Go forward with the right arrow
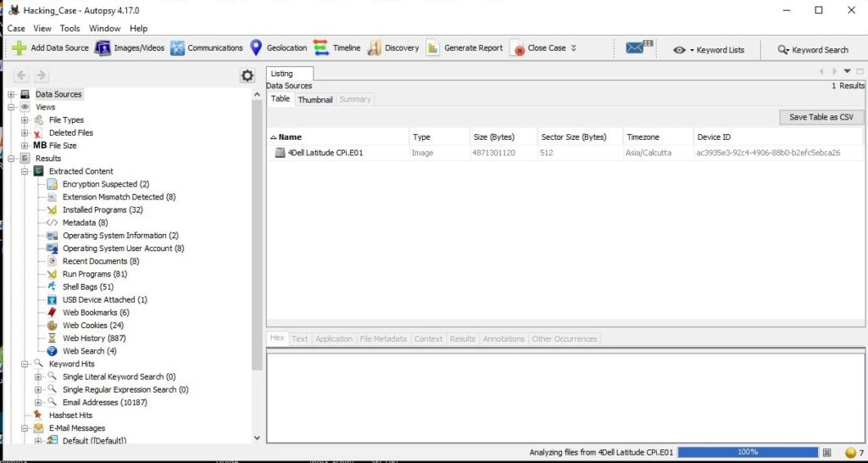The height and width of the screenshot is (463, 868). tap(42, 75)
